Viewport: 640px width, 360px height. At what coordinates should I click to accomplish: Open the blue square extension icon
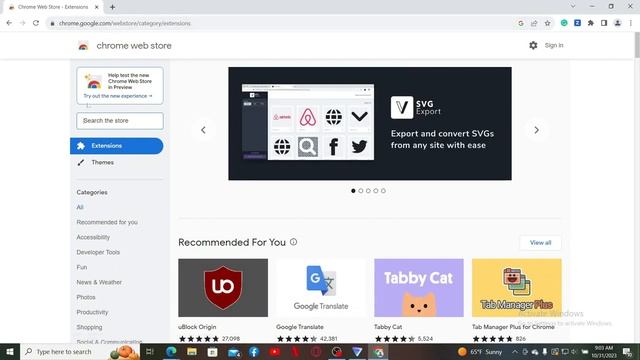click(x=577, y=23)
